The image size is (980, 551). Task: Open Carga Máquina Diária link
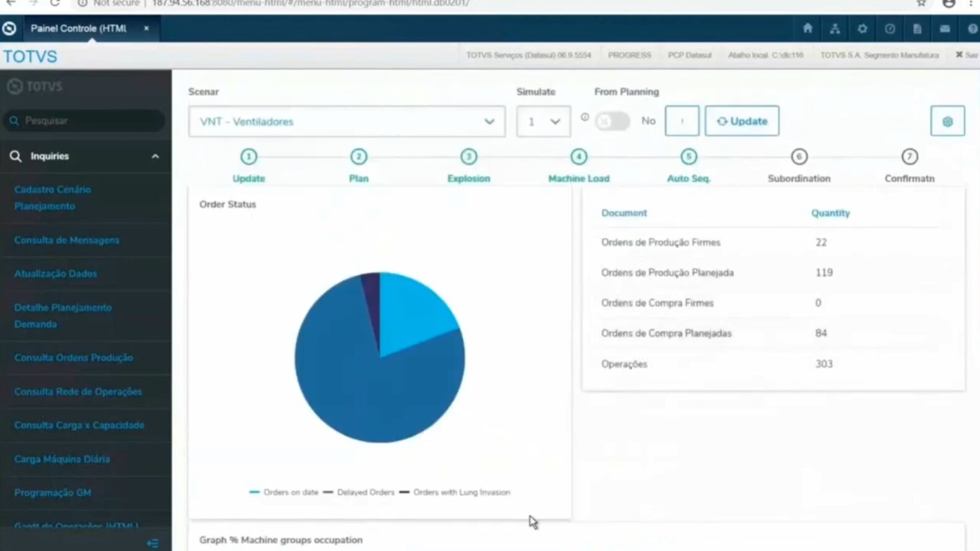tap(62, 459)
